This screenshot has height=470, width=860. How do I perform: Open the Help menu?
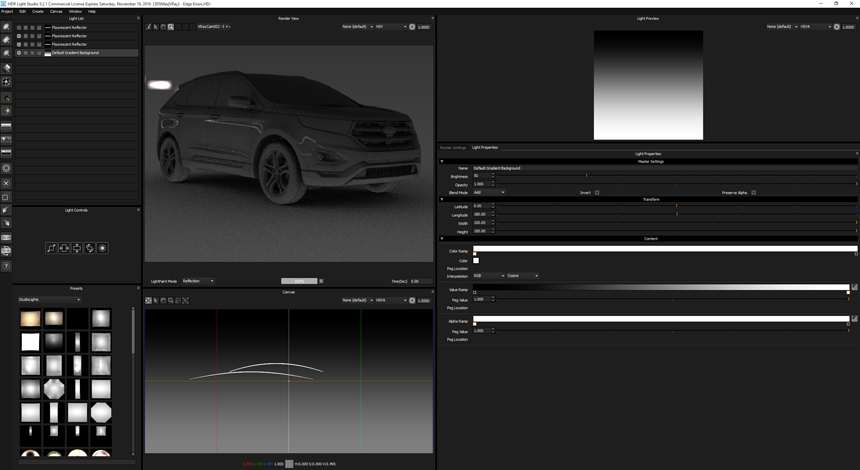[92, 11]
